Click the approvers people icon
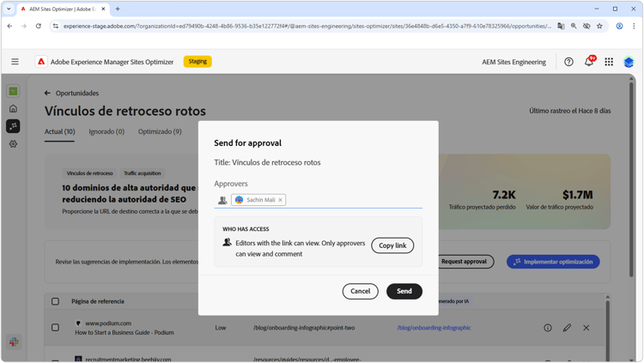Viewport: 644px width, 363px height. [222, 200]
